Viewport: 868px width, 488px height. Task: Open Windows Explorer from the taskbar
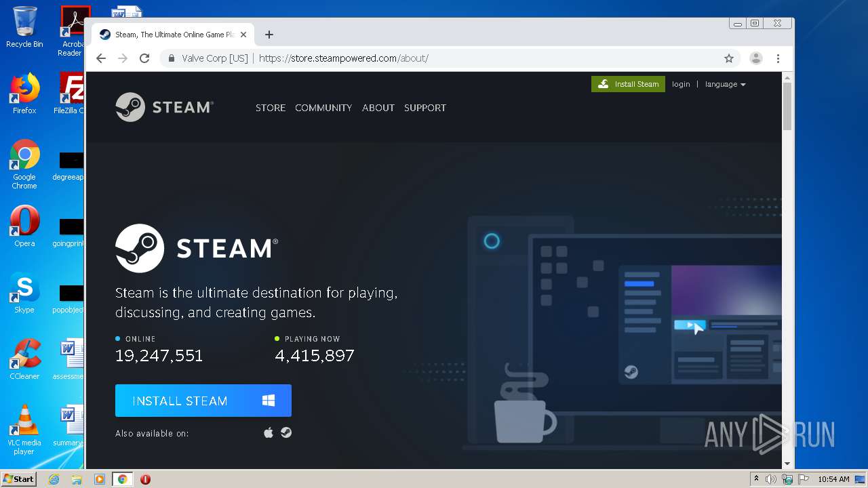(77, 479)
